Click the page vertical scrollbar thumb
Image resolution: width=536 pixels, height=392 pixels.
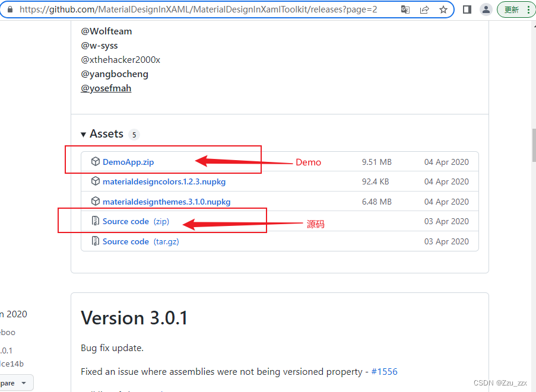coord(534,145)
